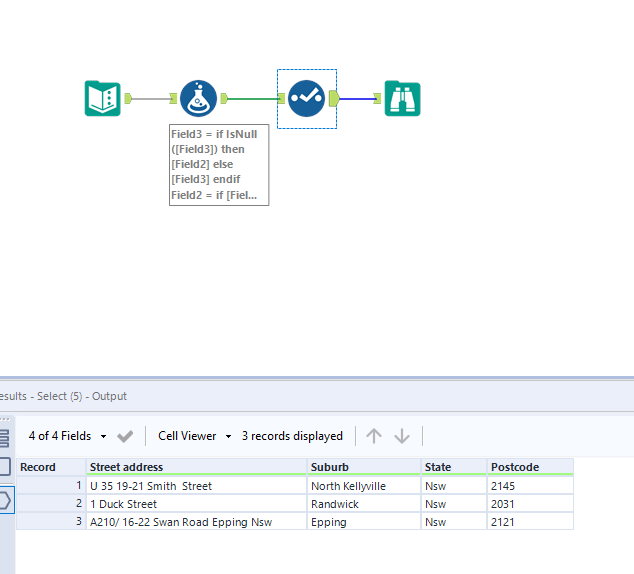Viewport: 634px width, 574px height.
Task: Click the Browse tool binoculars icon
Action: click(402, 98)
